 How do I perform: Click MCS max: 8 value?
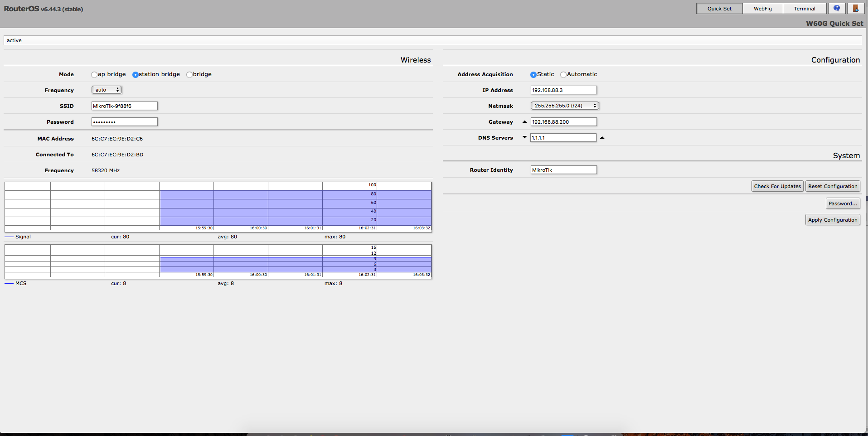(x=334, y=283)
